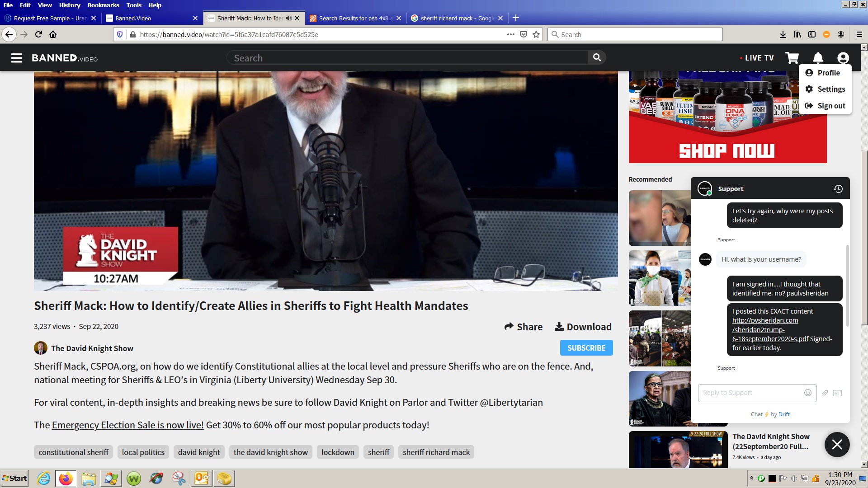Viewport: 868px width, 488px height.
Task: Open The David Knight Show channel
Action: click(x=92, y=348)
